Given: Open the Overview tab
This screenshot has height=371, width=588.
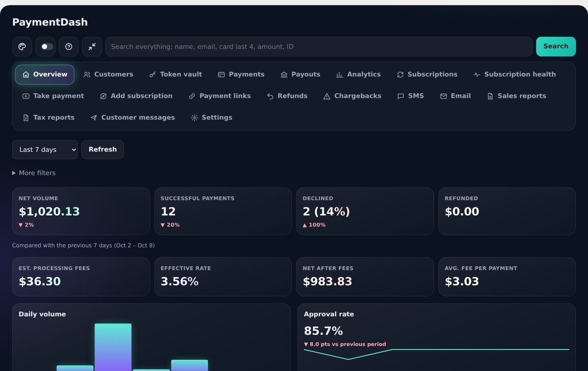Looking at the screenshot, I should (x=45, y=74).
